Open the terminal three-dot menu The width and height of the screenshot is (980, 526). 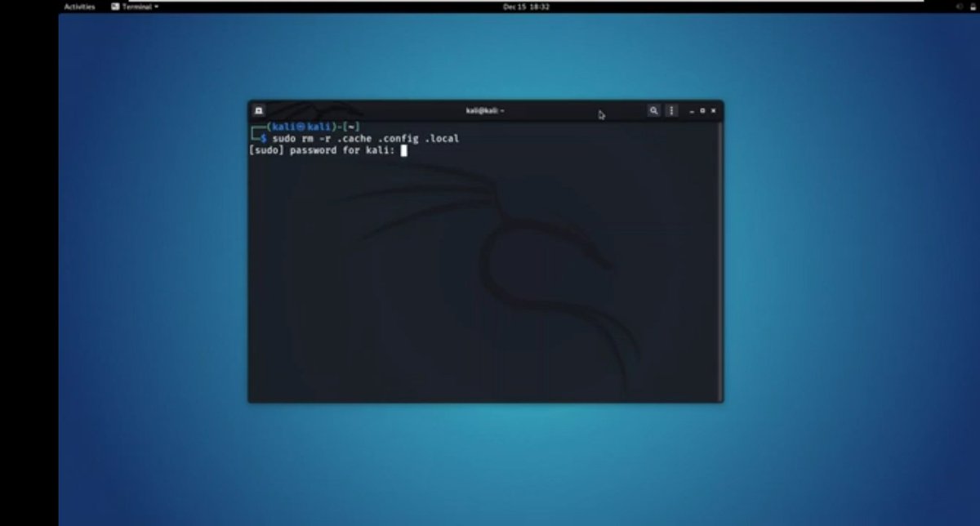(671, 110)
